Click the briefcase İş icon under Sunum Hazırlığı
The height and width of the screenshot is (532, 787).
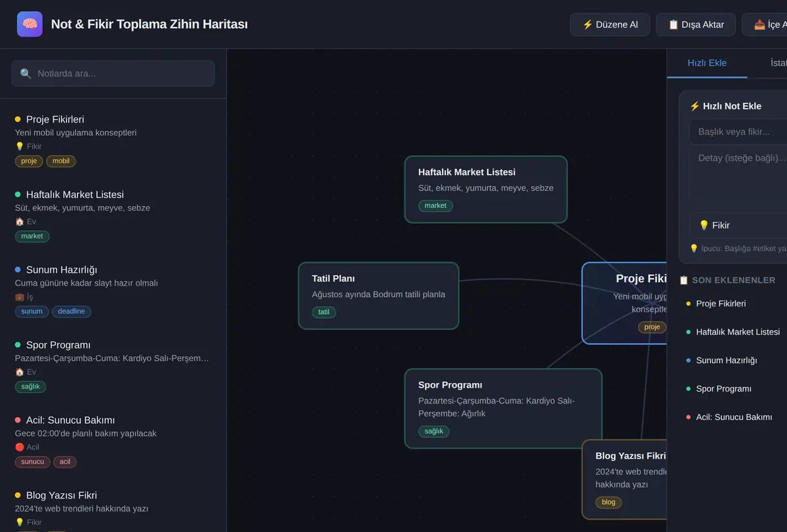tap(20, 297)
